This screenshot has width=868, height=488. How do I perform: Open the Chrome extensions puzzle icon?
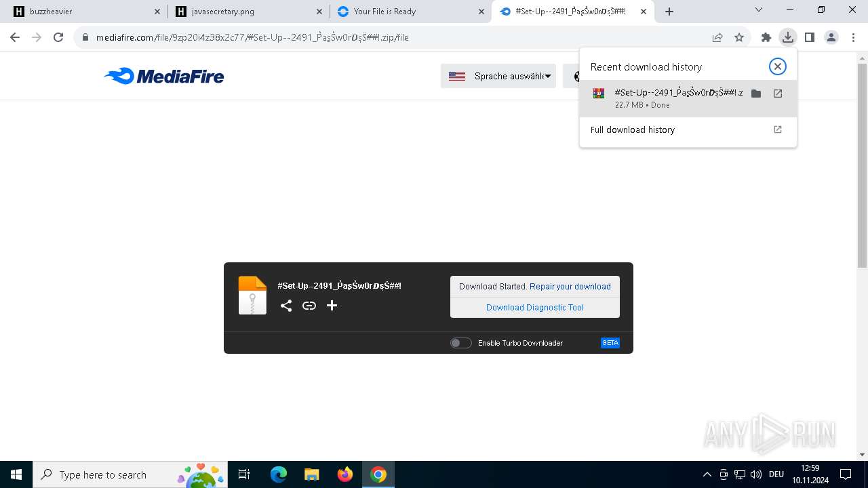766,37
